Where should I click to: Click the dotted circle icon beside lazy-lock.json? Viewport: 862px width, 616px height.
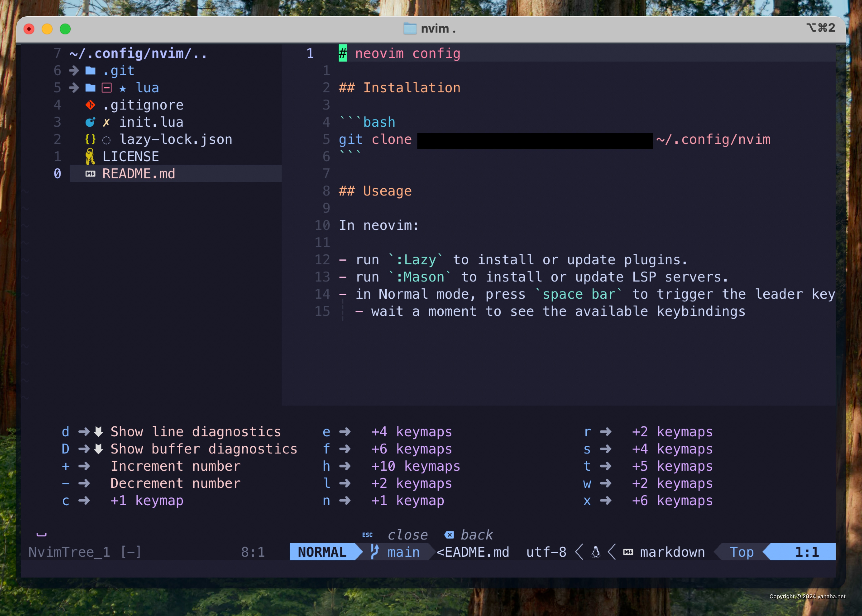click(107, 140)
